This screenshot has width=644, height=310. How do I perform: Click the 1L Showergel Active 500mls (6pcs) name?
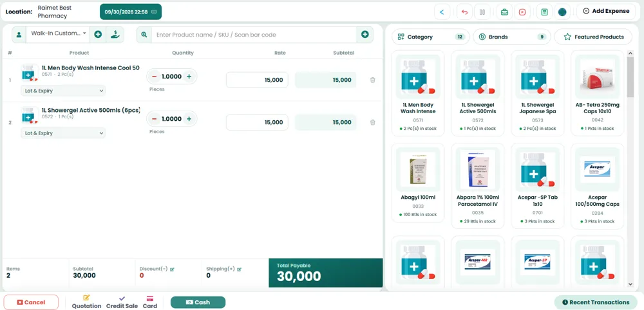[91, 110]
